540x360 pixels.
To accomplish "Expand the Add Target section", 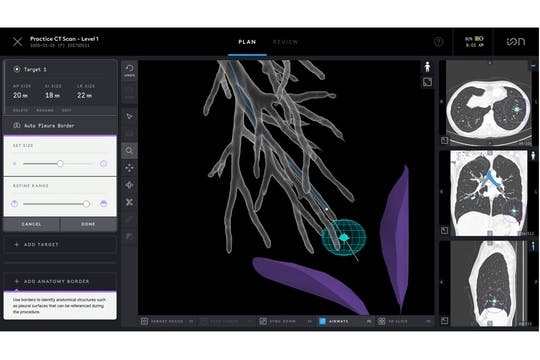I will click(60, 245).
